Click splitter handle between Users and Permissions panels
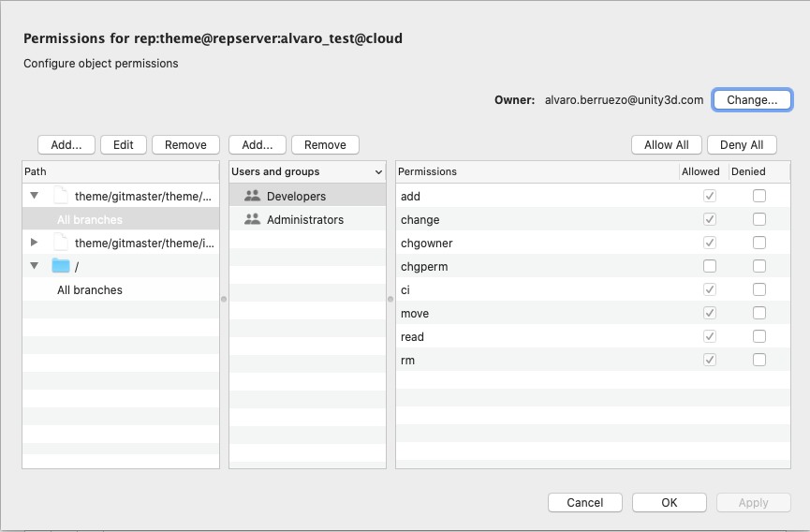The height and width of the screenshot is (532, 810). pyautogui.click(x=390, y=299)
